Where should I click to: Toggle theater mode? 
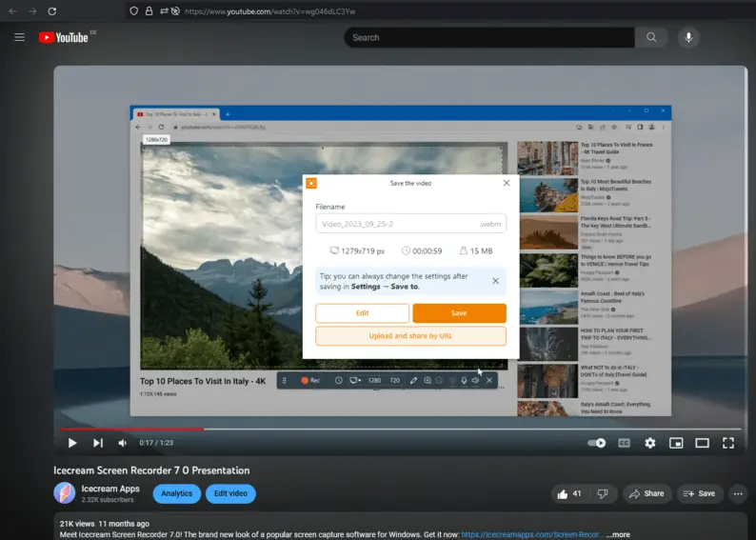(702, 443)
